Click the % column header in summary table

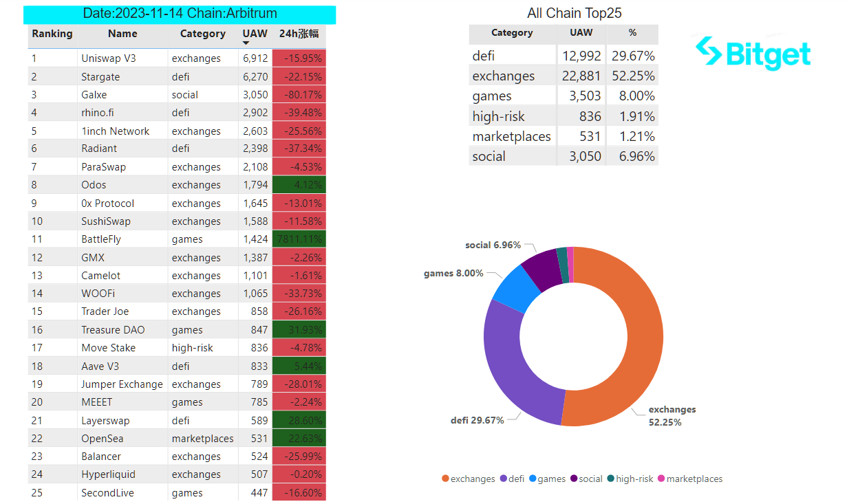pyautogui.click(x=632, y=33)
